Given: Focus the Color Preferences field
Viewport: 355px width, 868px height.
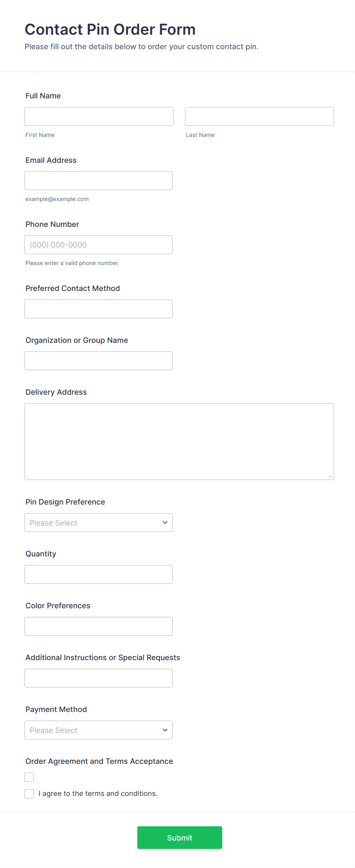Looking at the screenshot, I should pyautogui.click(x=98, y=626).
